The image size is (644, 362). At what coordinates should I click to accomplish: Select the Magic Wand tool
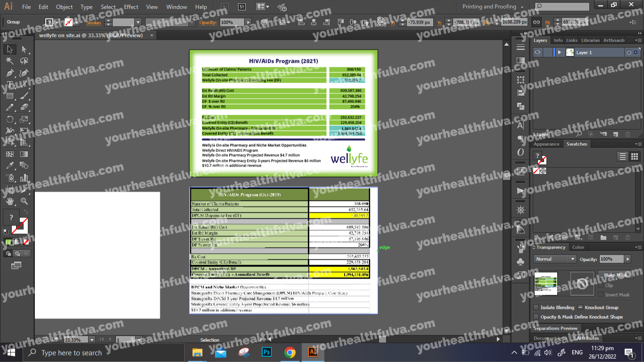coord(9,60)
